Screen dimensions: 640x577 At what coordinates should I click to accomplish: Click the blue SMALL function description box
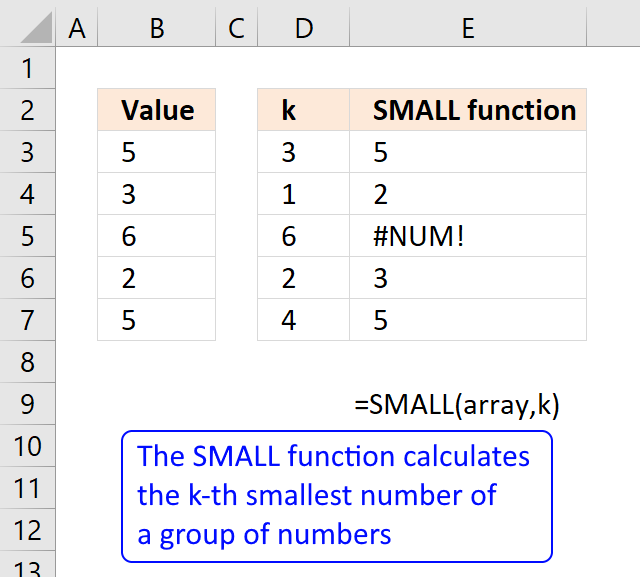click(x=337, y=496)
